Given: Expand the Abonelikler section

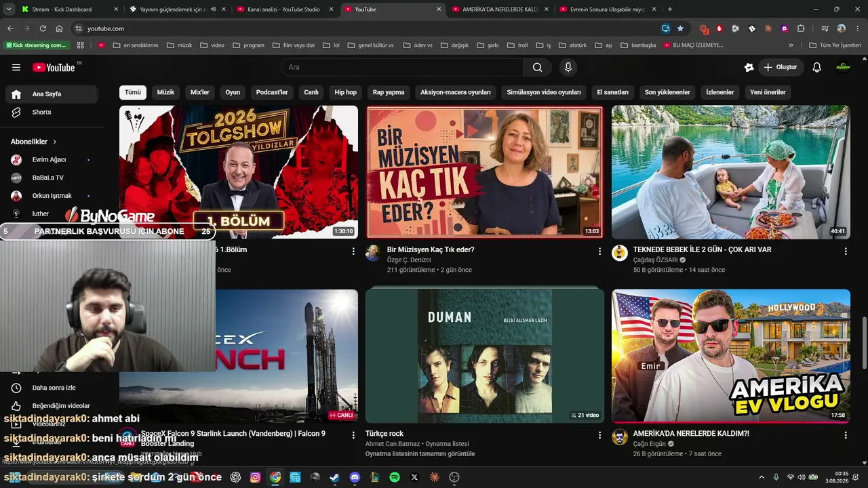Looking at the screenshot, I should click(34, 142).
